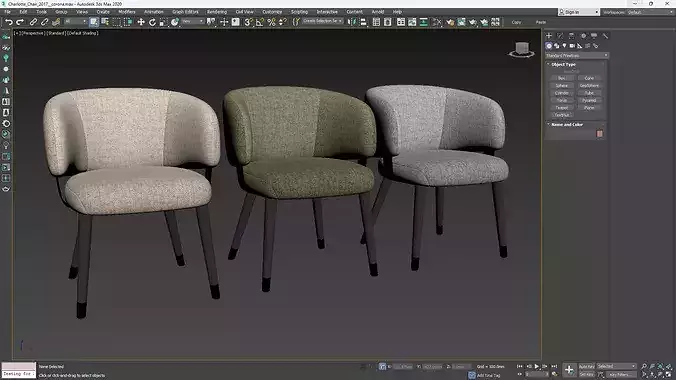The image size is (676, 380).
Task: Toggle Angle Snap
Action: click(260, 22)
